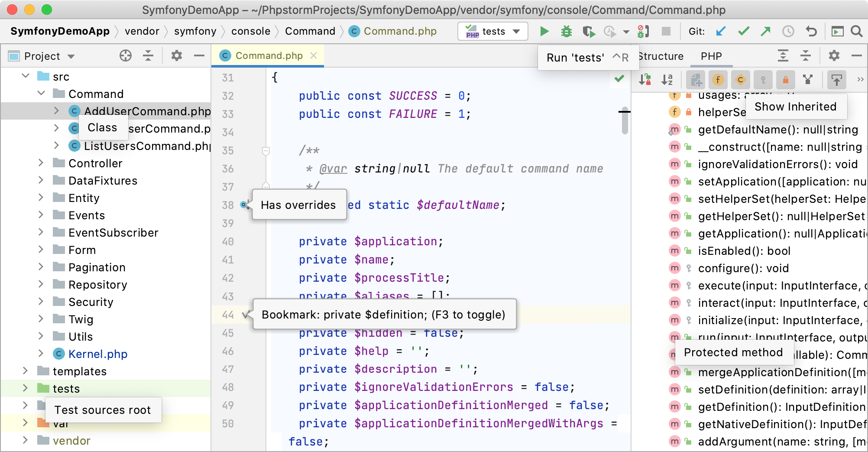Expand the Controller folder in Project tree
Screen dimensions: 868x452
40,163
